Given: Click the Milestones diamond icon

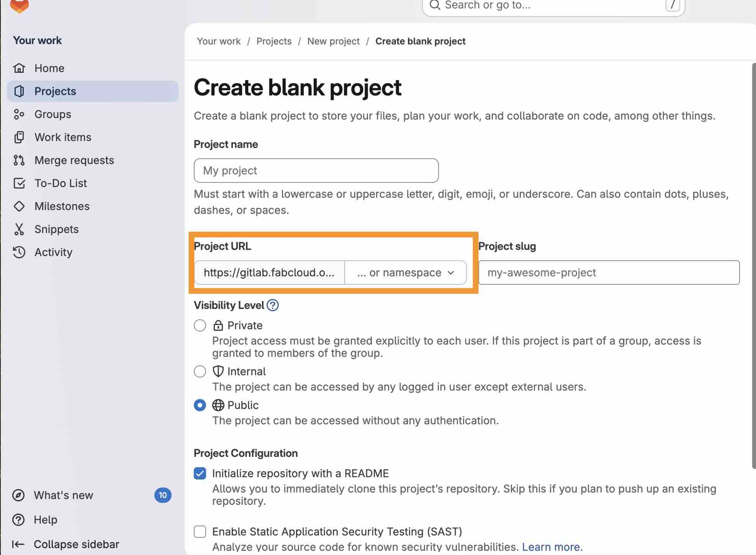Looking at the screenshot, I should [19, 206].
